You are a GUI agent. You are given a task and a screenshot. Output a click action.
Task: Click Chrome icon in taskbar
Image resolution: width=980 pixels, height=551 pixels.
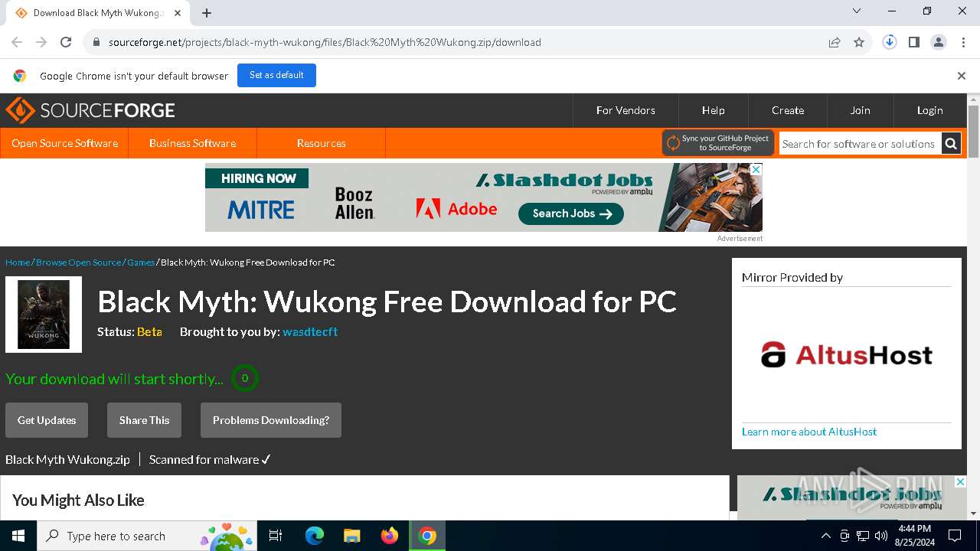[427, 536]
